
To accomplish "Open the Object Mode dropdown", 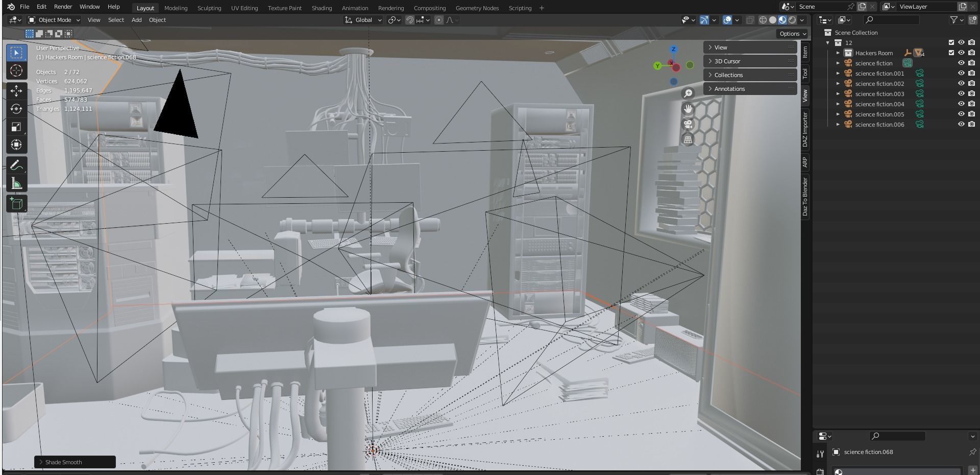I will pos(54,20).
